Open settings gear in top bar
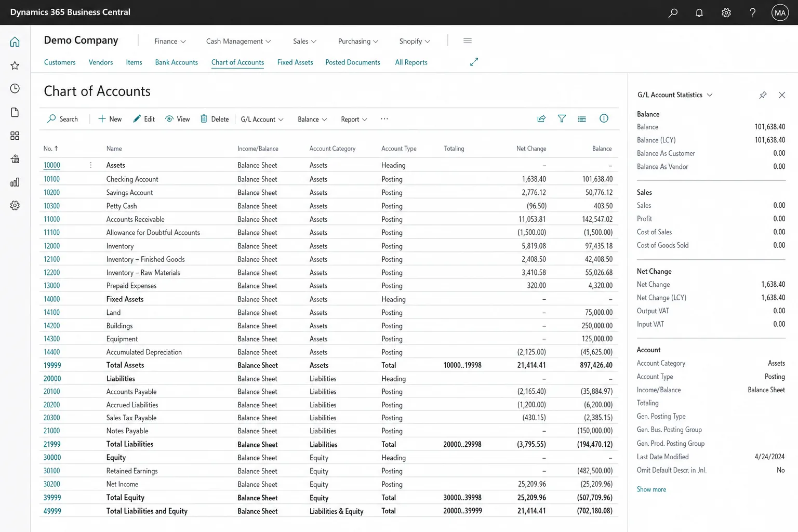798x532 pixels. point(726,12)
